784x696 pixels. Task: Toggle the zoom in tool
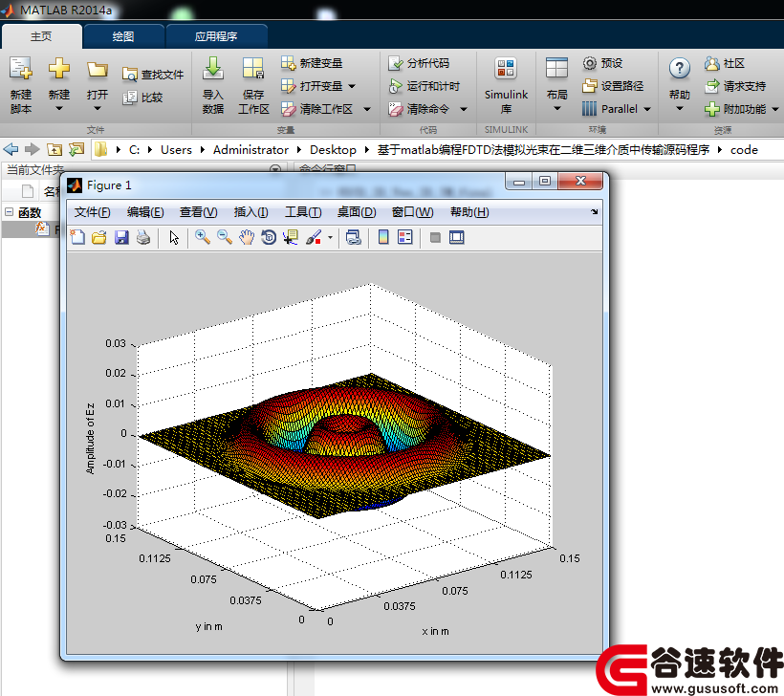(203, 237)
